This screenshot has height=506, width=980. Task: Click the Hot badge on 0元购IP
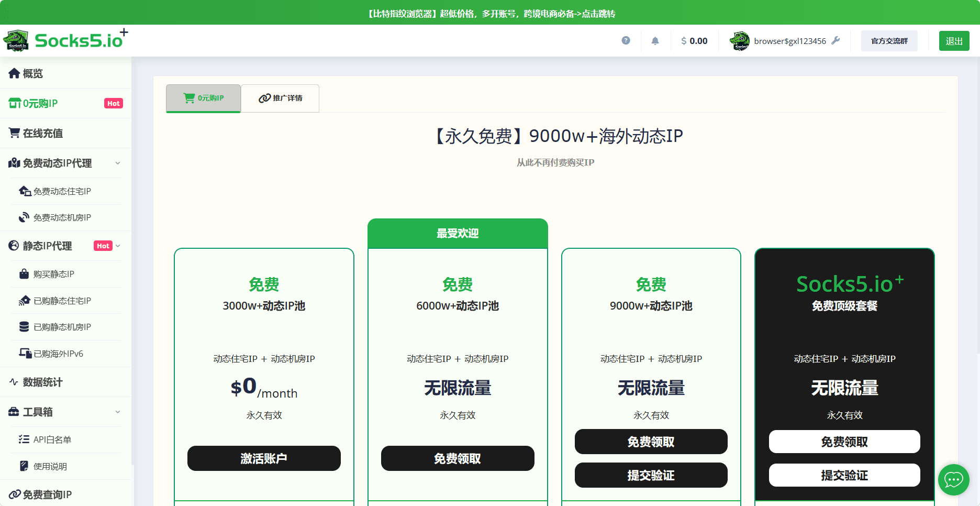(114, 103)
